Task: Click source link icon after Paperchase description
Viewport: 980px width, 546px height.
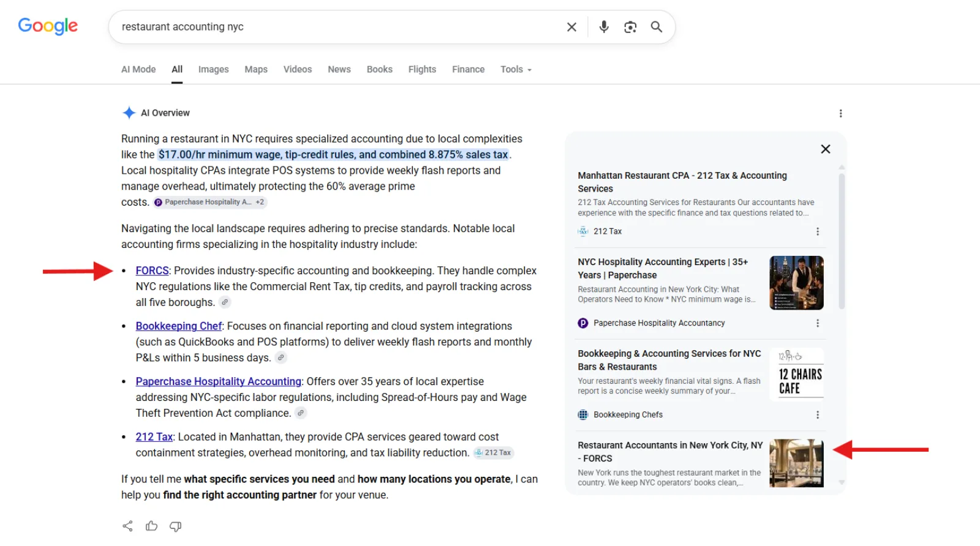Action: tap(301, 413)
